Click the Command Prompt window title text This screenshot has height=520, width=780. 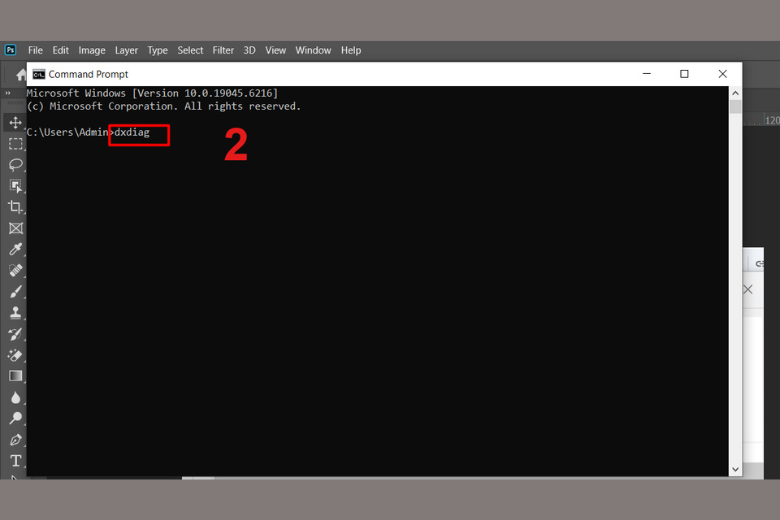(89, 74)
